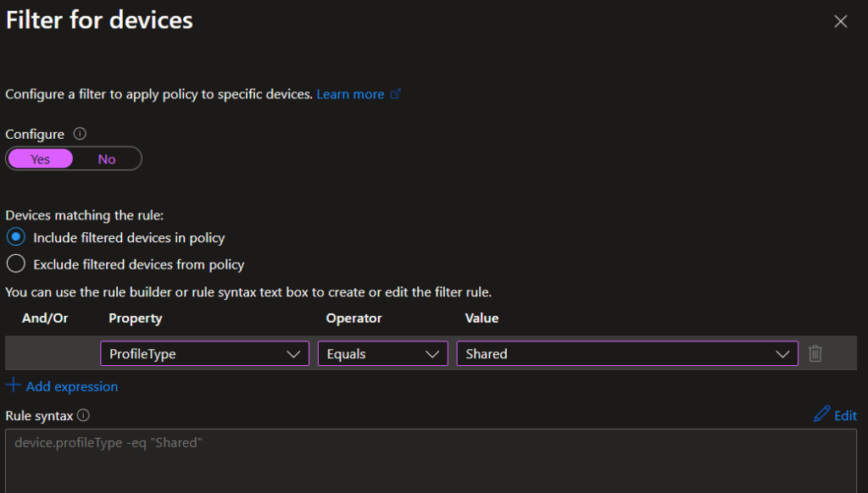868x493 pixels.
Task: Click the external link icon beside Learn more
Action: [x=395, y=95]
